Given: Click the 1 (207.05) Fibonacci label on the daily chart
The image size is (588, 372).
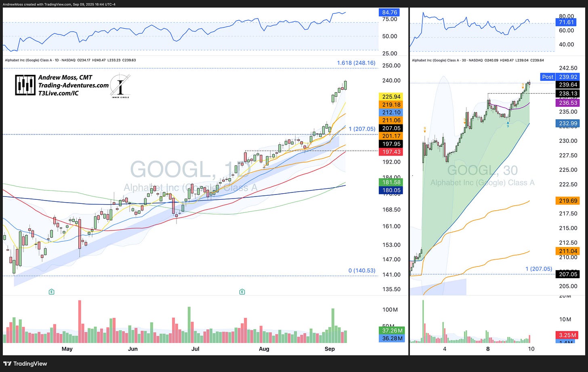Looking at the screenshot, I should [x=362, y=129].
